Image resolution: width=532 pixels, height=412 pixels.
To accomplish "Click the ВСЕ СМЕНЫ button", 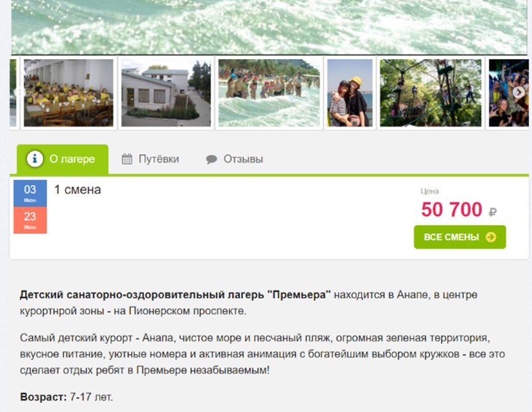I will pos(459,237).
